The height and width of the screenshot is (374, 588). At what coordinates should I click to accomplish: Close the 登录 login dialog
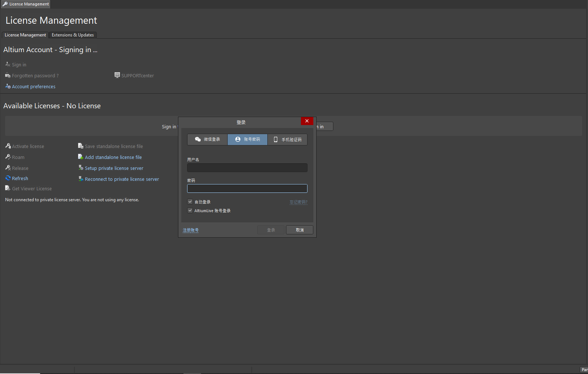point(307,121)
